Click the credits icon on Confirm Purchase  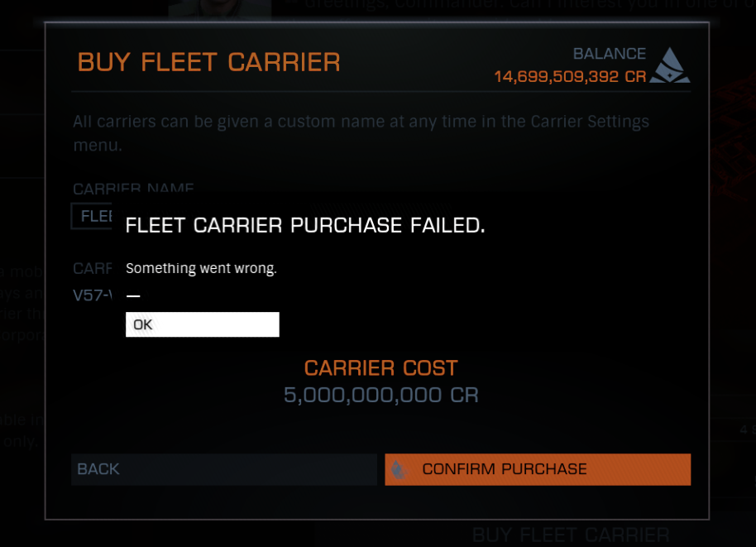click(399, 469)
